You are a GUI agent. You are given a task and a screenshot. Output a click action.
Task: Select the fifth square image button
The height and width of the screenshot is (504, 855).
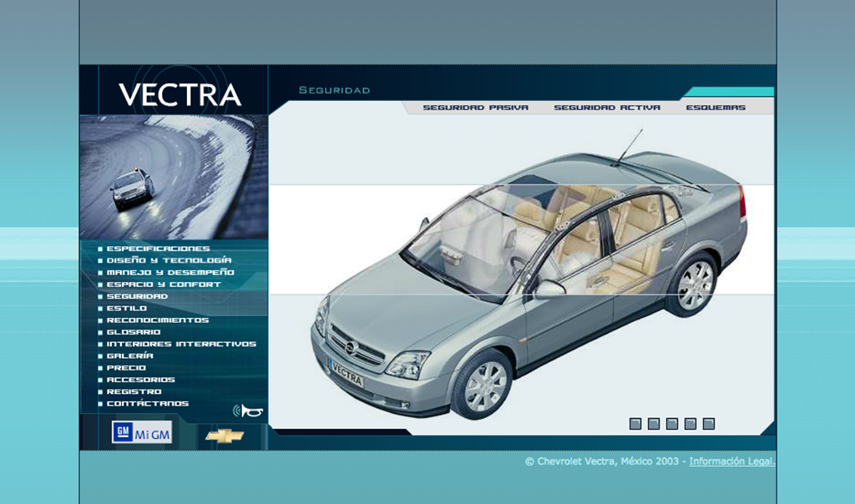[709, 424]
